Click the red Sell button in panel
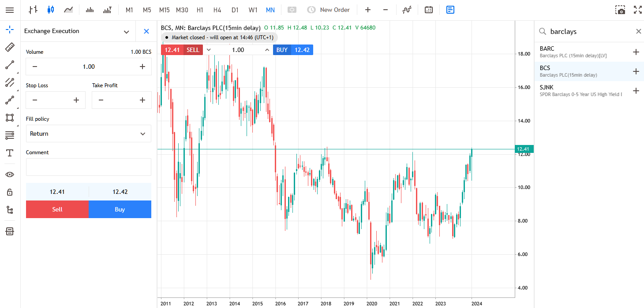 click(57, 209)
